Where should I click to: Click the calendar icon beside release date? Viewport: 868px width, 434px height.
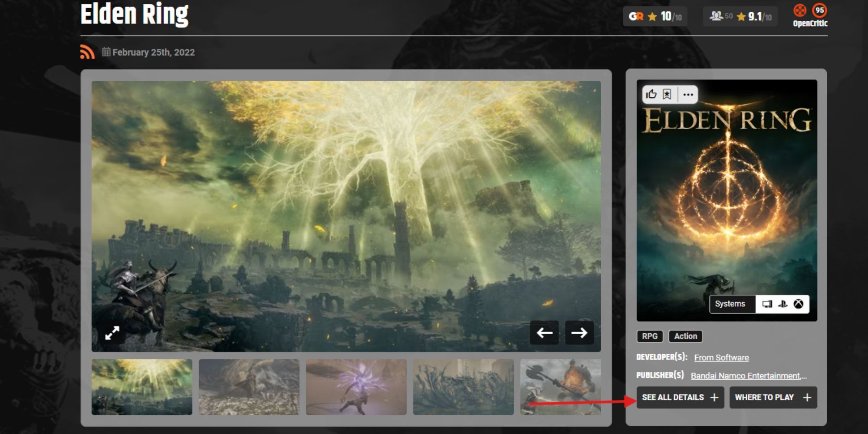106,52
